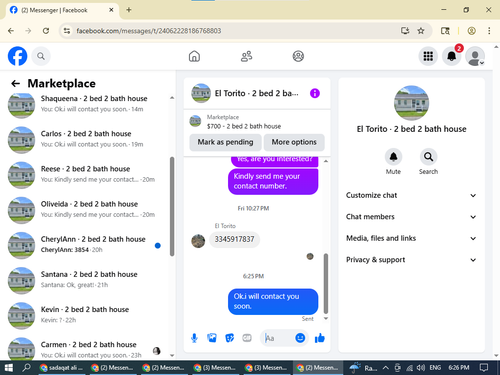Click the 'Ok.i will contact you soon.' message

coord(273,301)
